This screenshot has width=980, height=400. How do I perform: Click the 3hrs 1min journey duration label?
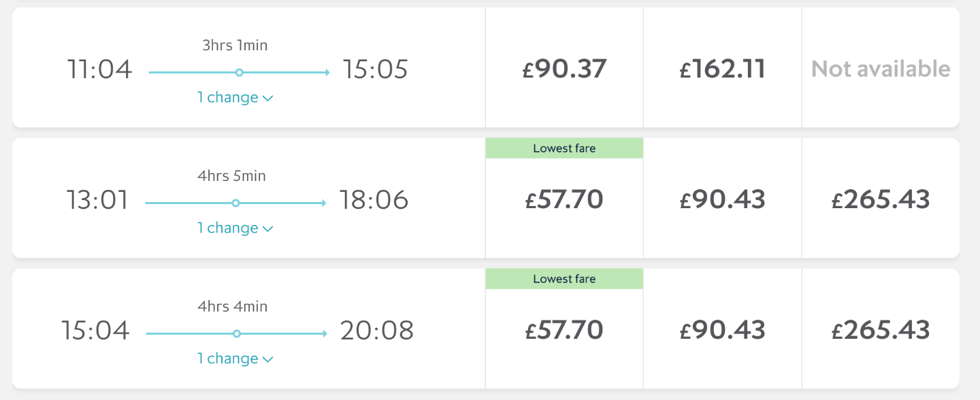235,46
